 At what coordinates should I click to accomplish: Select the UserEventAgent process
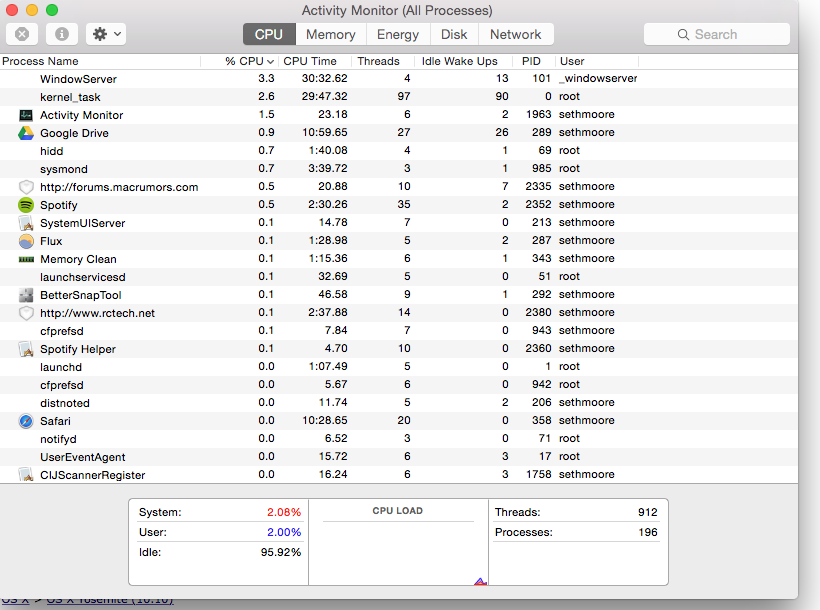(x=398, y=457)
